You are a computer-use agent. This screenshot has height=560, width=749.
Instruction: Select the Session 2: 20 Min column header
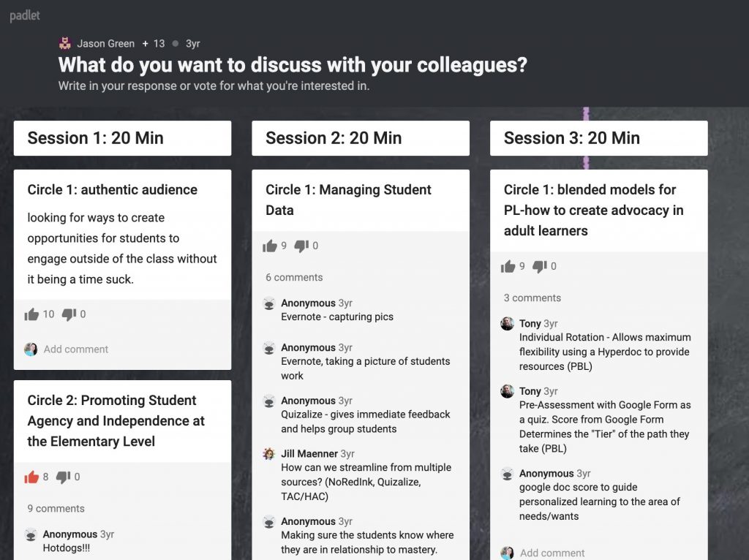pyautogui.click(x=361, y=138)
